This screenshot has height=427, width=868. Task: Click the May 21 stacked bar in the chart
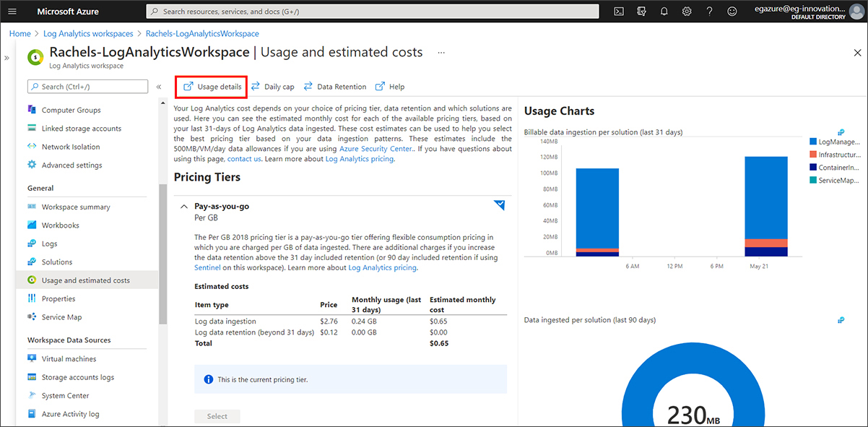(766, 206)
